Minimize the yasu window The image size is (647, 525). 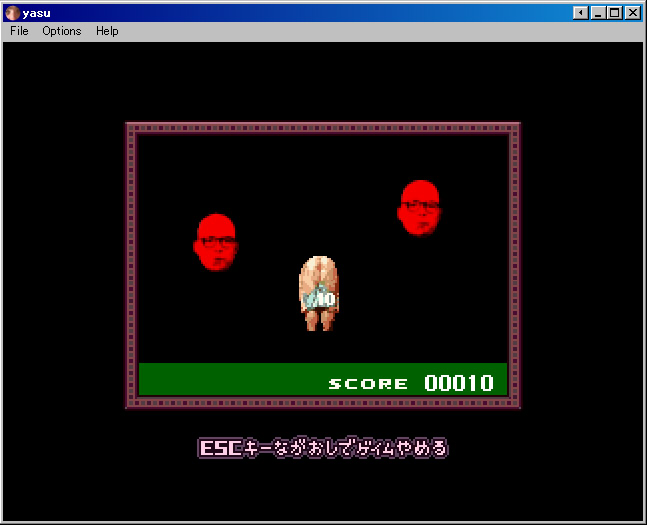point(597,13)
